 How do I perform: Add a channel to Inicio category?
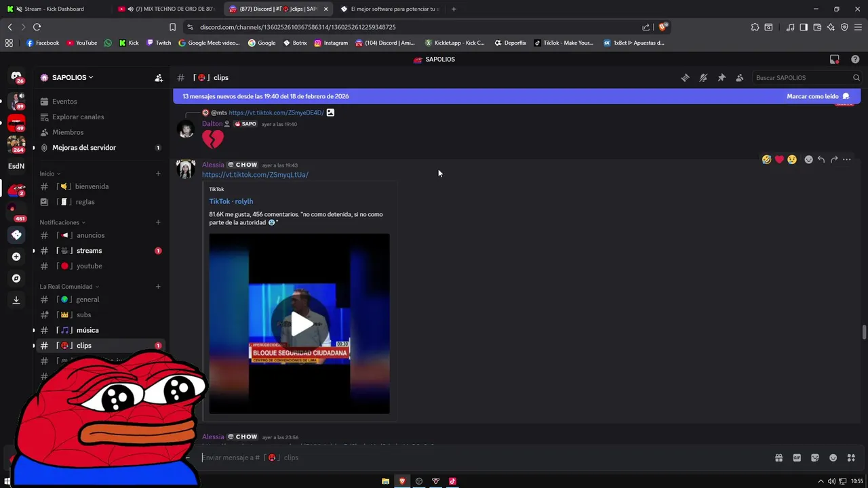pyautogui.click(x=158, y=174)
